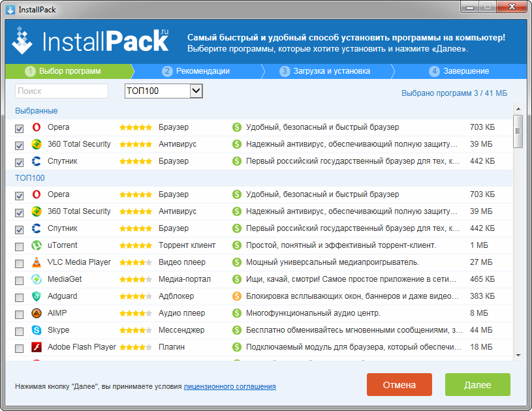Click the Adobe Flash Player icon
Screen dimensions: 532x411
tap(37, 347)
